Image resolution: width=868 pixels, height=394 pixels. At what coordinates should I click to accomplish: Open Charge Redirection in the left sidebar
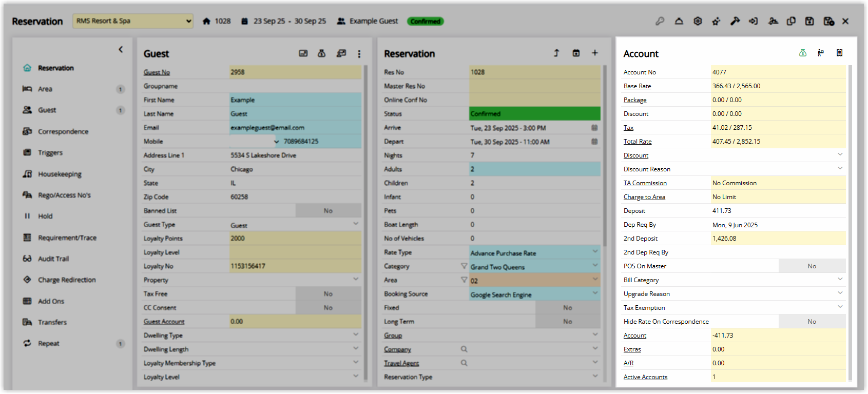[67, 280]
